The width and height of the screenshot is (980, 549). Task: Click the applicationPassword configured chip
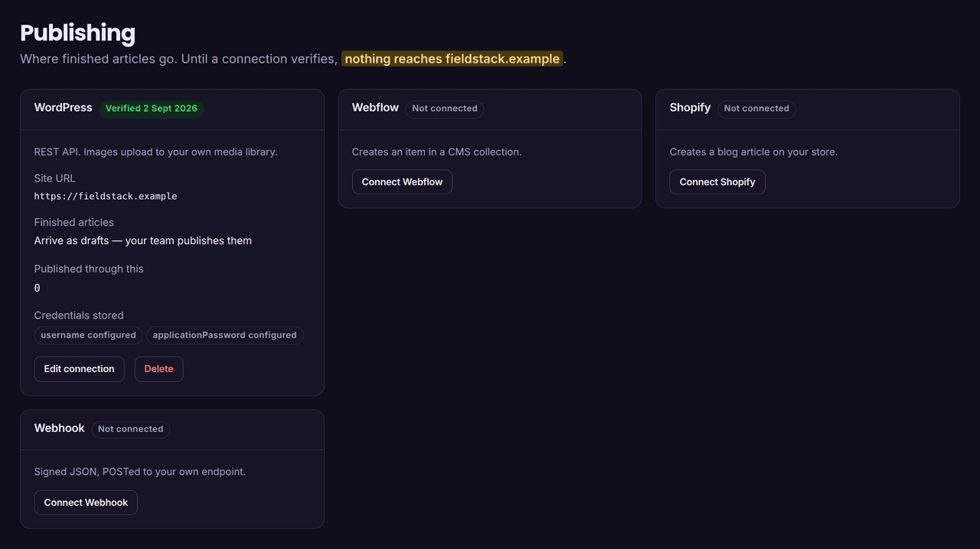[224, 335]
